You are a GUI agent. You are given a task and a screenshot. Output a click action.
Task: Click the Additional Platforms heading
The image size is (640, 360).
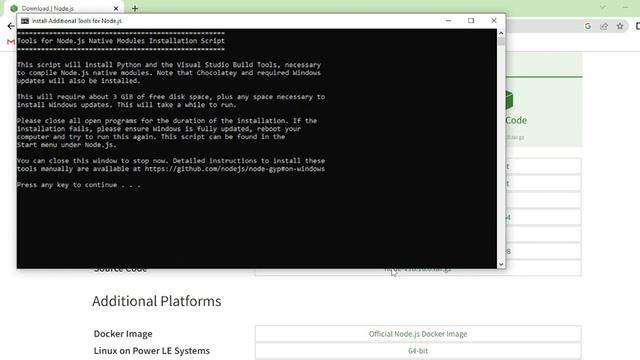(157, 301)
